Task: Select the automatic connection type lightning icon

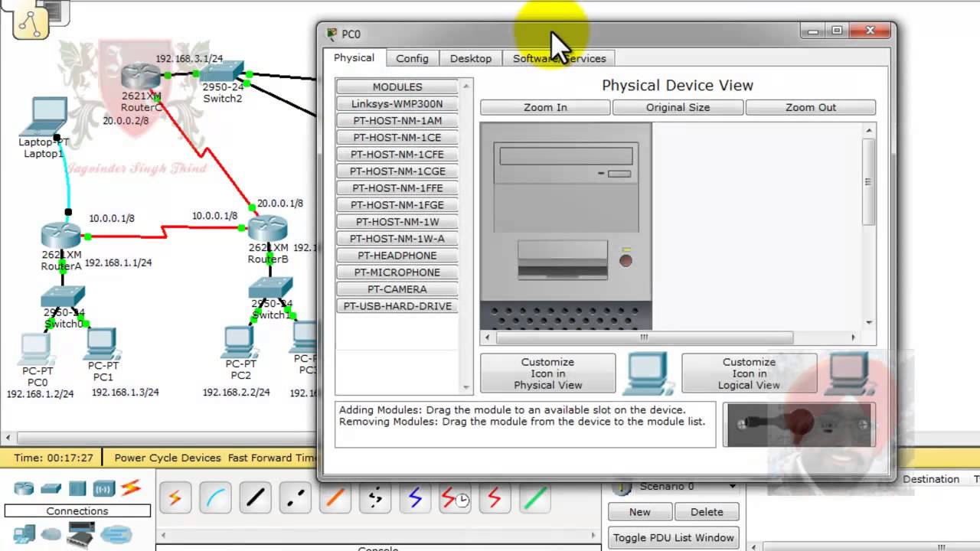Action: pos(175,499)
